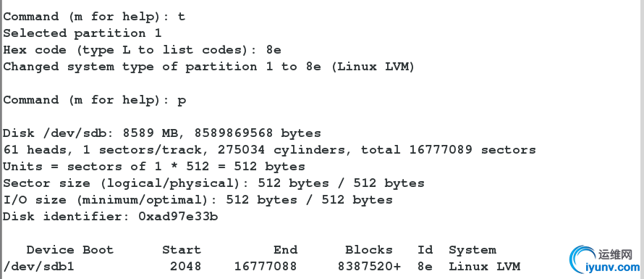Click the 'Linux LVM' system value in table
The image size is (644, 279).
click(x=485, y=267)
